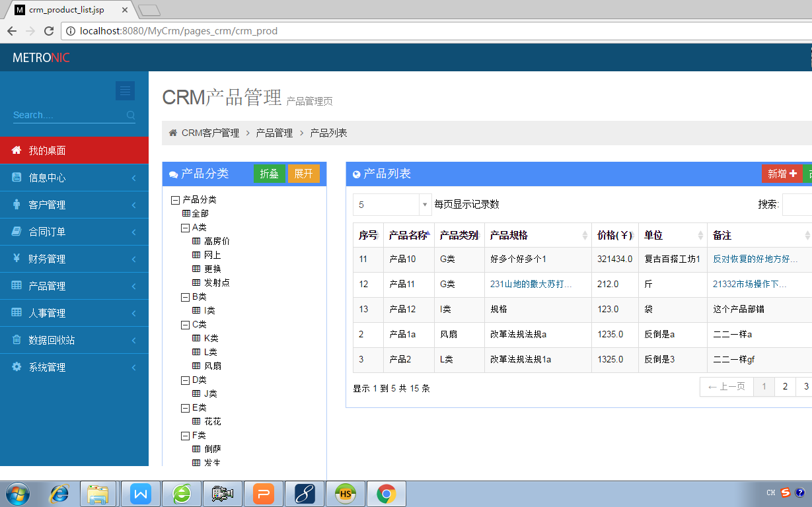Image resolution: width=812 pixels, height=507 pixels.
Task: Collapse the A类 tree node
Action: point(186,227)
